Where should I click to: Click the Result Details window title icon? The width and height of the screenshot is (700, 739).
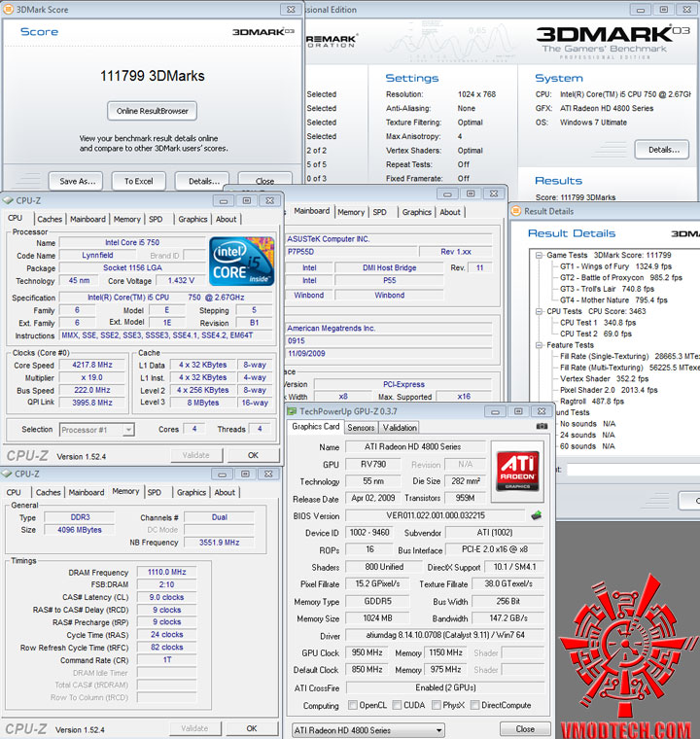pyautogui.click(x=516, y=211)
